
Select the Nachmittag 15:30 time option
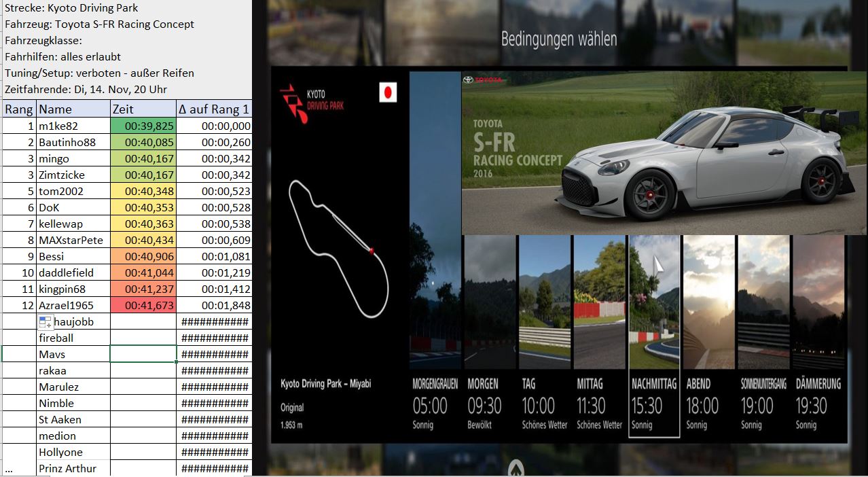click(x=654, y=336)
